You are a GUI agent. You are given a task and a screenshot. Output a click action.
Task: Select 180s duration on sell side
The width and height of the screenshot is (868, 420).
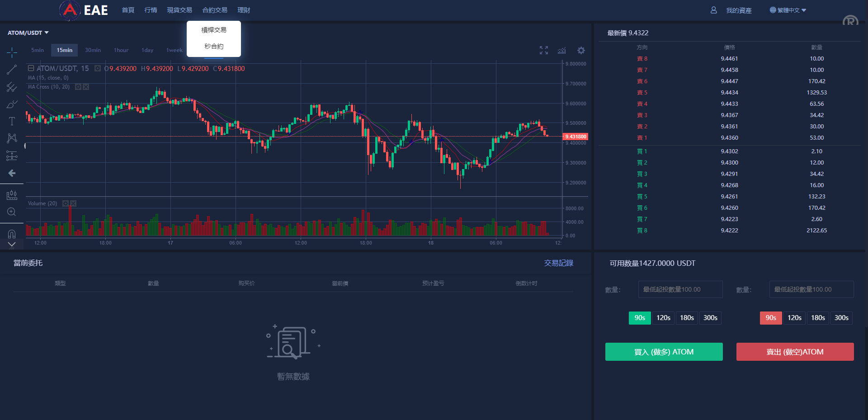[x=818, y=318]
